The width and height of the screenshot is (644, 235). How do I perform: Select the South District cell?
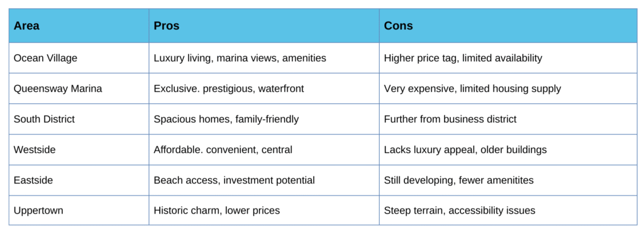click(x=79, y=119)
